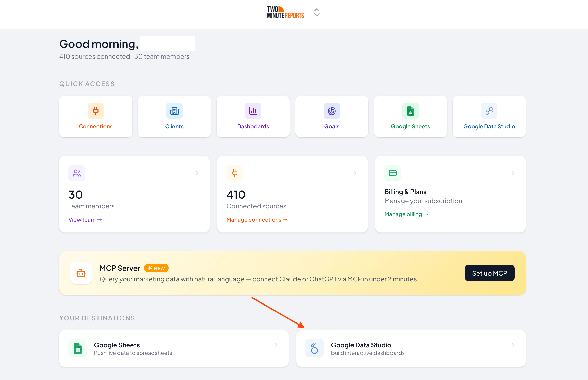The height and width of the screenshot is (380, 588).
Task: Follow the Manage connections link
Action: pos(257,220)
